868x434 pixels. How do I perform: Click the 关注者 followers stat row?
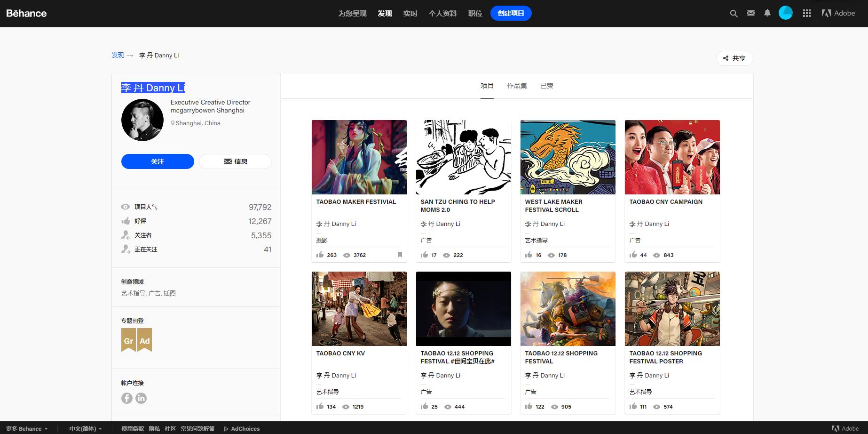[196, 235]
